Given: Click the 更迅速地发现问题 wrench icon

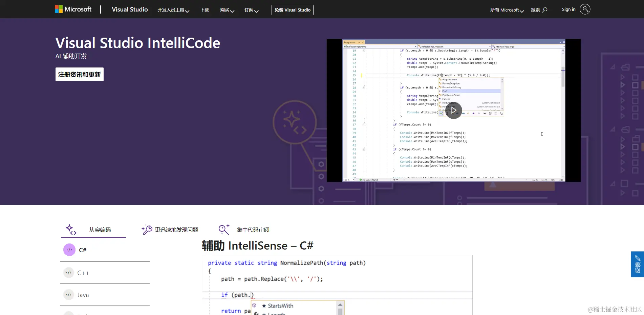Looking at the screenshot, I should pos(147,230).
